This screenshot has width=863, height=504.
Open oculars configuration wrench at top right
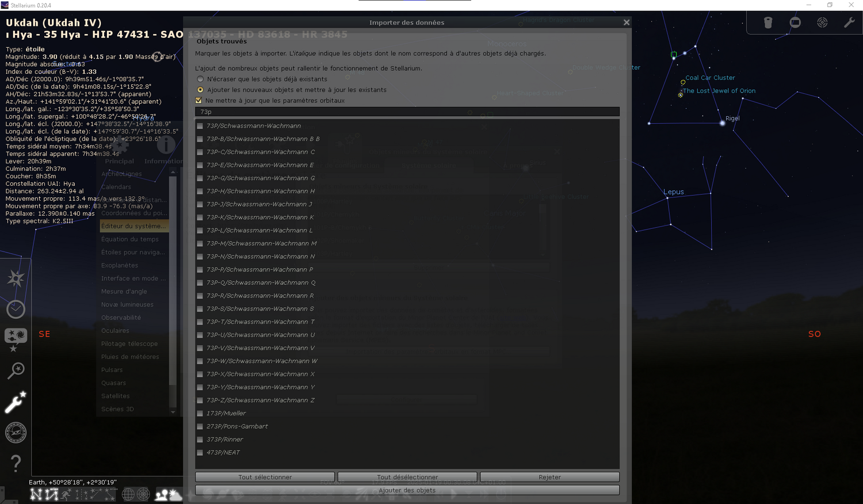pyautogui.click(x=849, y=22)
